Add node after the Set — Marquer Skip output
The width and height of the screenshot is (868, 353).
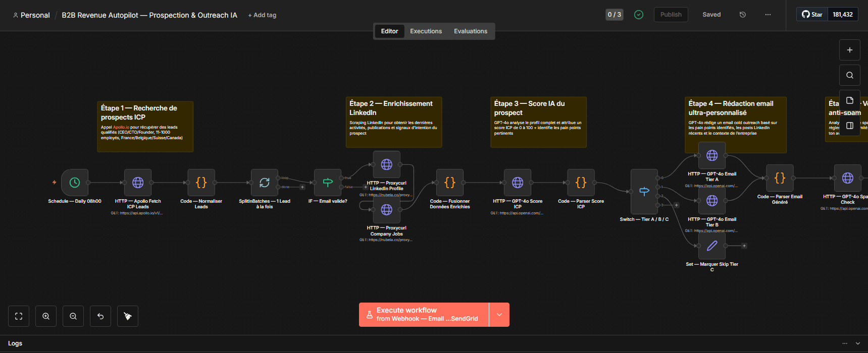tap(744, 246)
